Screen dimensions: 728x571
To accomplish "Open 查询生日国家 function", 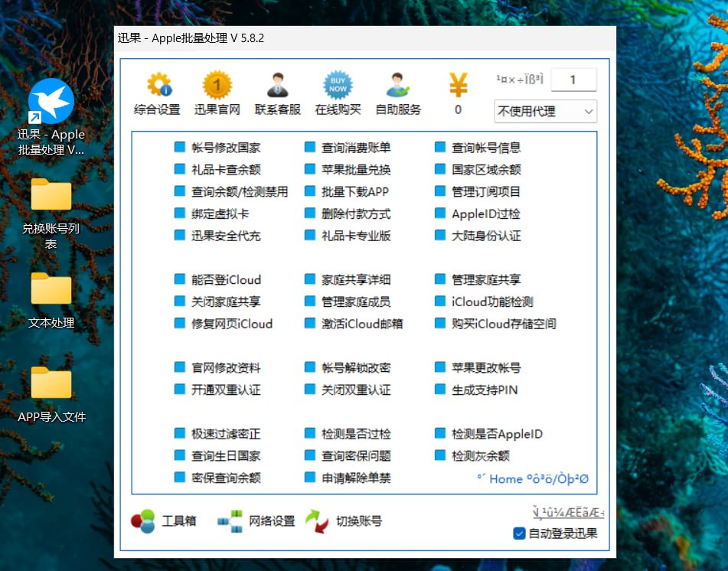I will coord(226,455).
